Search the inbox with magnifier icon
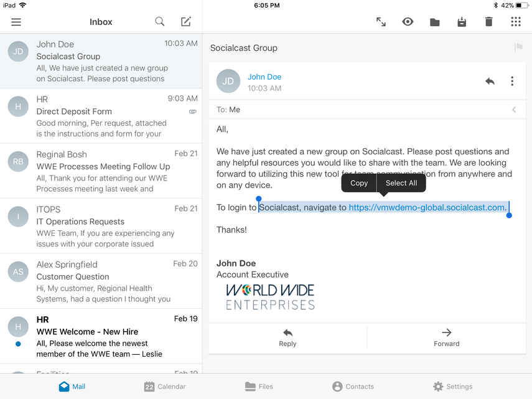The width and height of the screenshot is (532, 399). click(160, 22)
